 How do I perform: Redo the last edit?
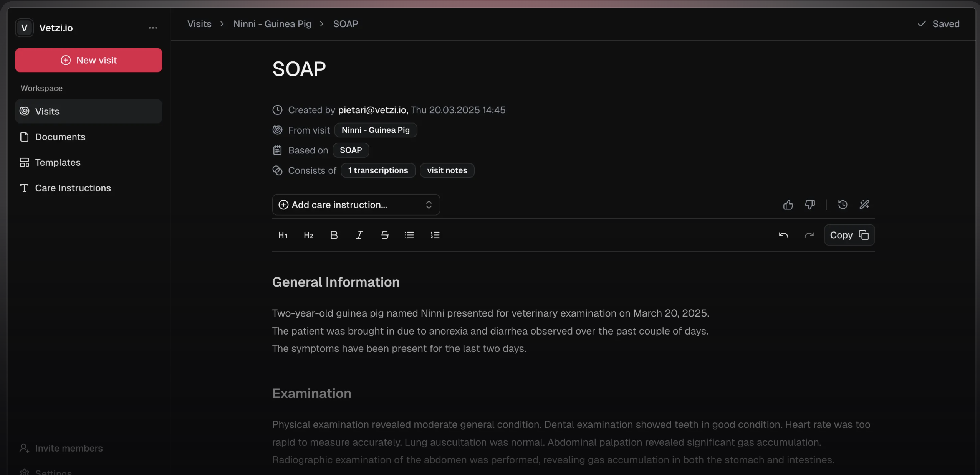pyautogui.click(x=809, y=235)
